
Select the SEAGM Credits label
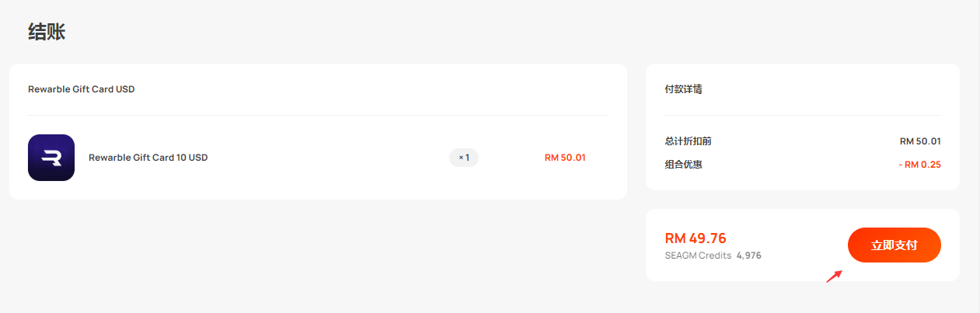[x=698, y=255]
